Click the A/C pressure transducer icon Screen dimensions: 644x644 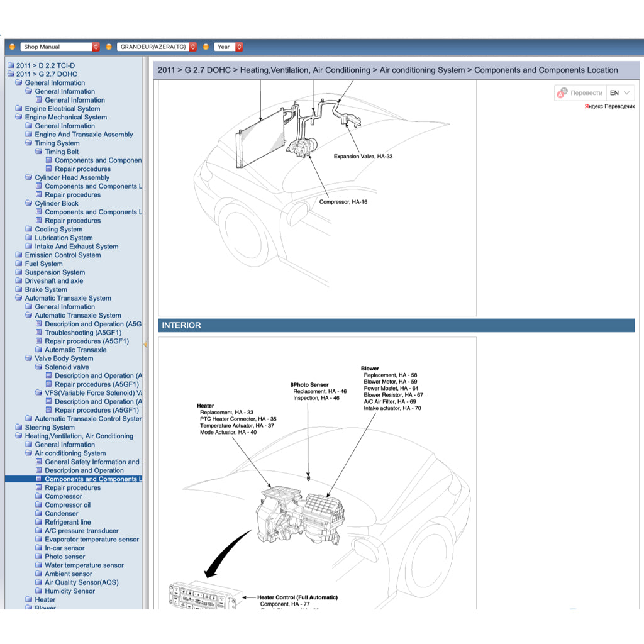pyautogui.click(x=39, y=530)
